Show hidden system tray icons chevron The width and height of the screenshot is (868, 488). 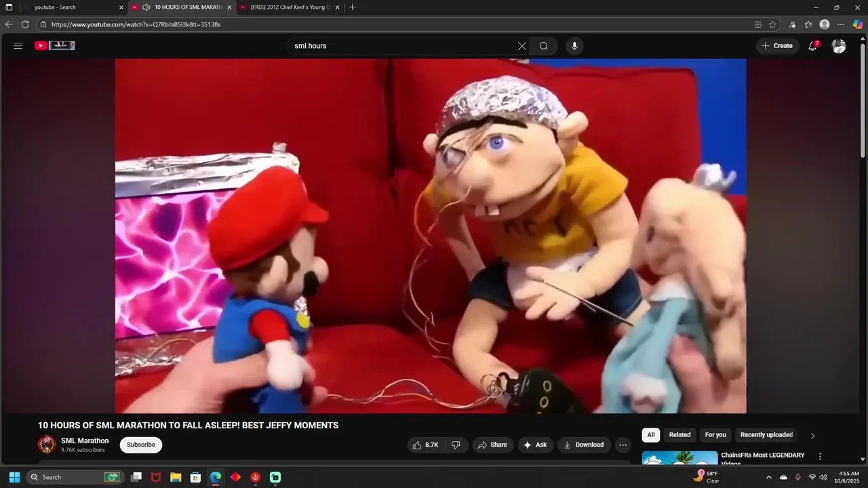click(x=768, y=477)
